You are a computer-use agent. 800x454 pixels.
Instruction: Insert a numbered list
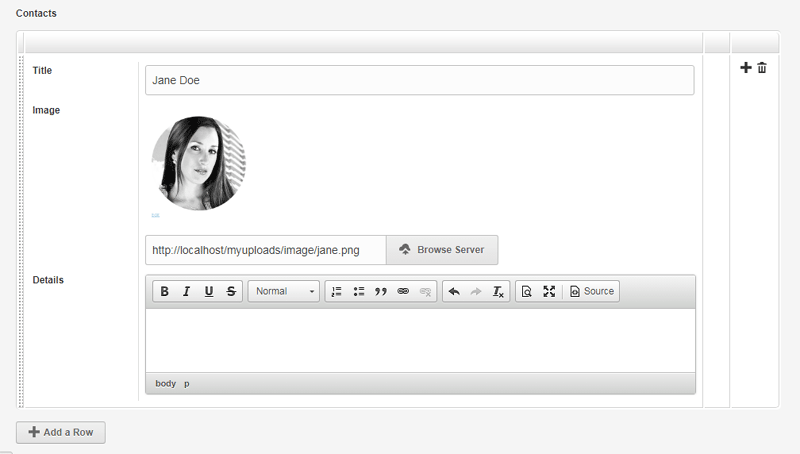[337, 291]
